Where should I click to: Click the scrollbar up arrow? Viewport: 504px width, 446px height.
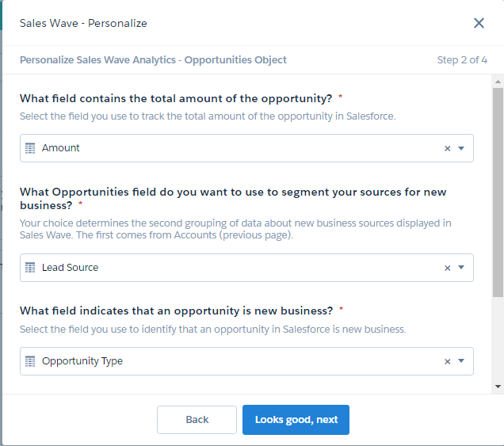point(498,82)
